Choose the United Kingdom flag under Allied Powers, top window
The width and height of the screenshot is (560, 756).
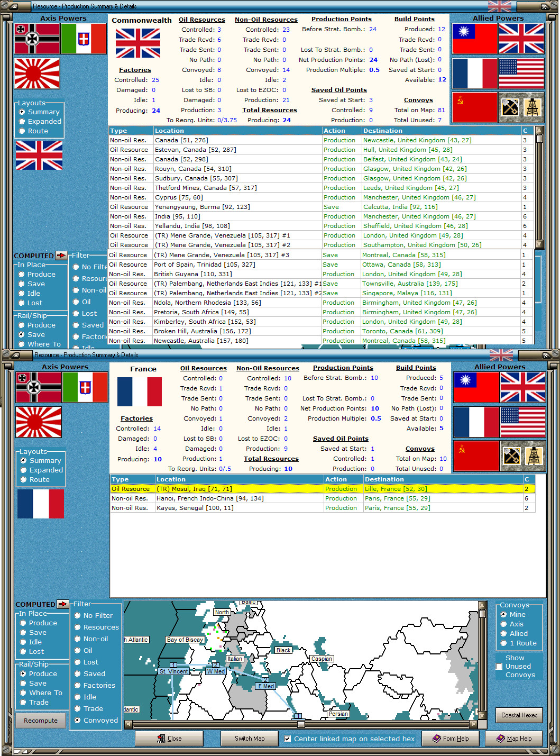[521, 39]
